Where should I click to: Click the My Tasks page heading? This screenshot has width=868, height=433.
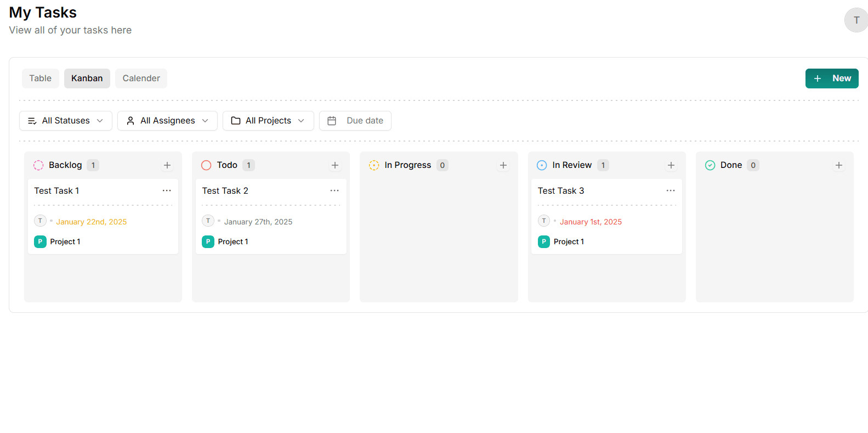tap(43, 12)
